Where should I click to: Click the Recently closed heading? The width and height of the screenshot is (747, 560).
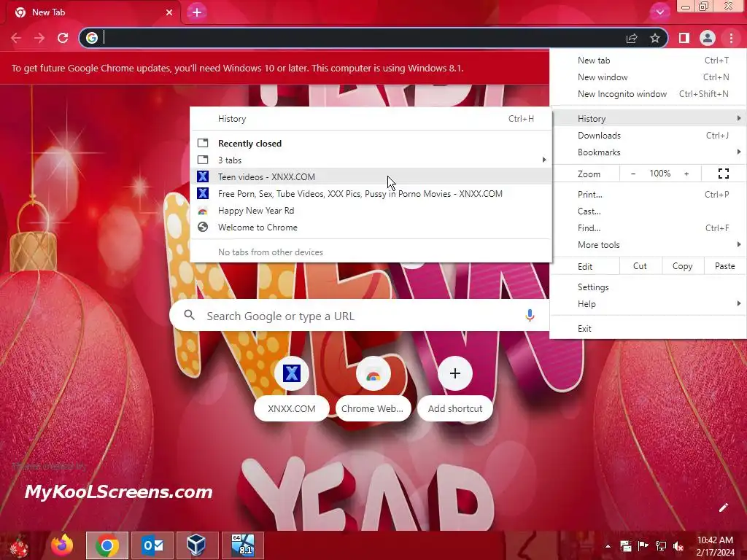tap(249, 144)
